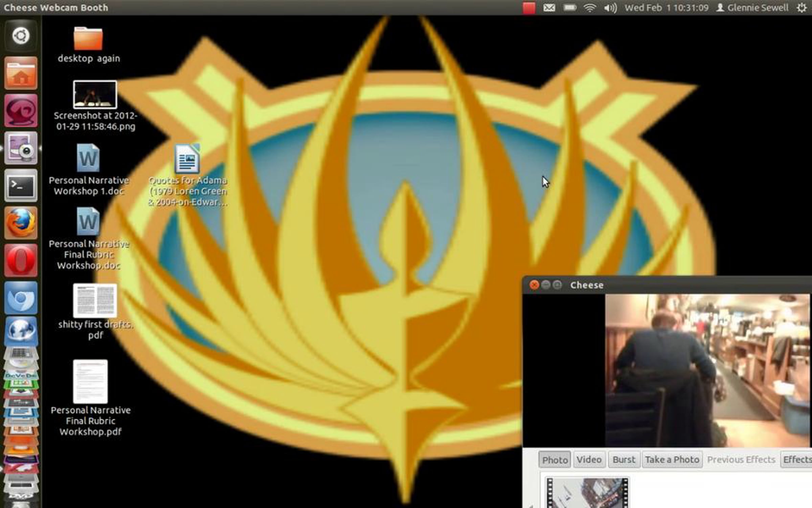Click the Cheese webcam launcher icon
The image size is (812, 508).
21,148
